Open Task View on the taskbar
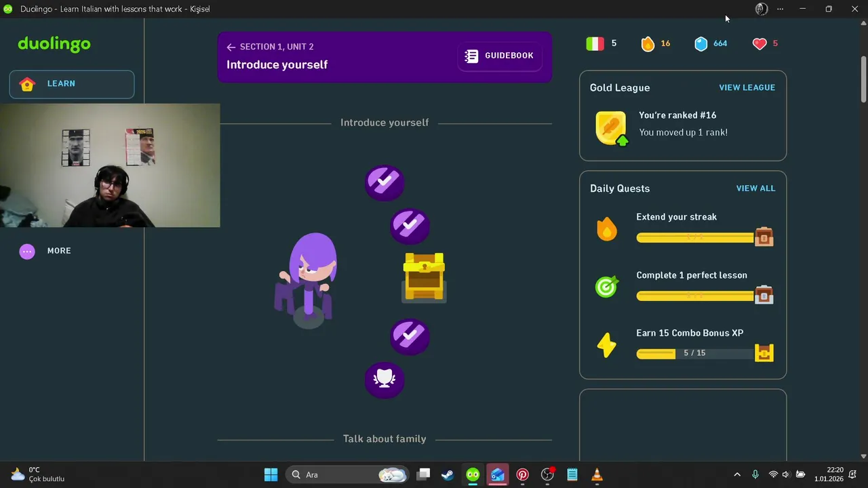The width and height of the screenshot is (868, 488). (424, 474)
